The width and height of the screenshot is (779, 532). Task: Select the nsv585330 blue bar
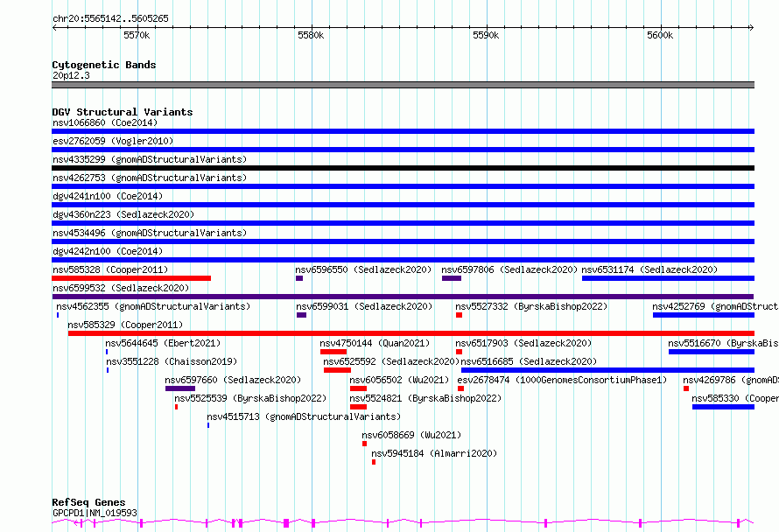[723, 407]
